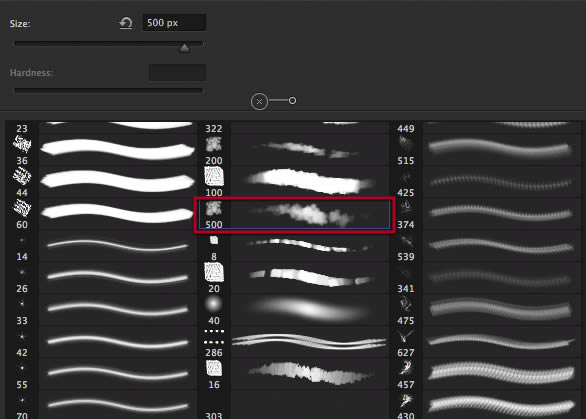Choose the stroke preview for brush 627
586x419 pixels.
502,342
